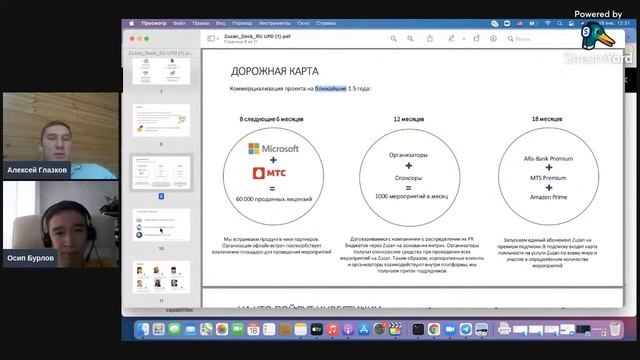
Task: Click the text 1000 мероприятий в месяц
Action: pos(411,196)
